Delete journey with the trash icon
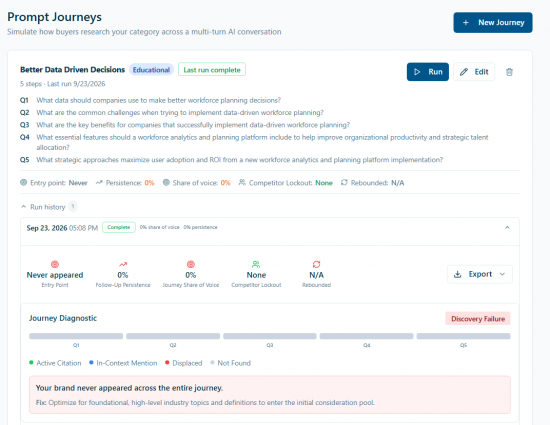The image size is (550, 425). point(509,72)
